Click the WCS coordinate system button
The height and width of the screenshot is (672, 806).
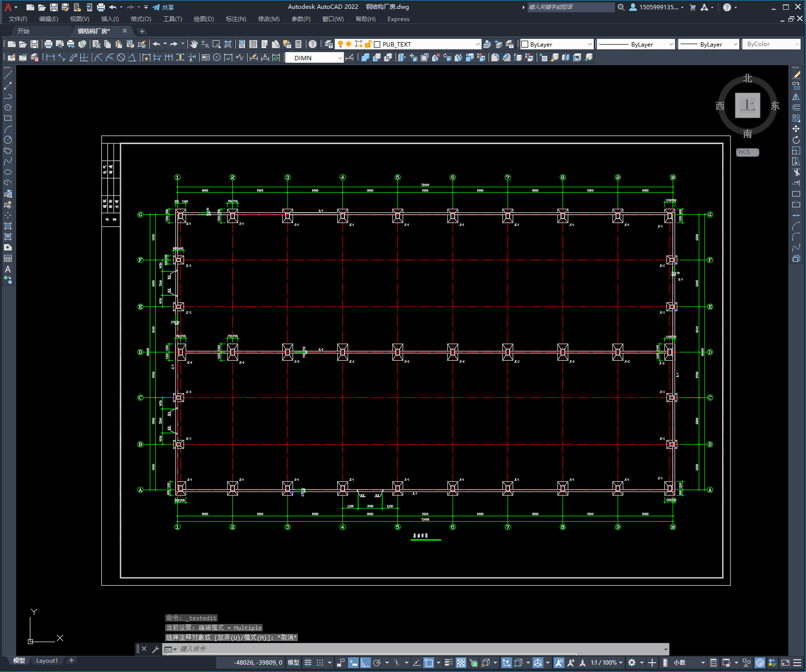click(x=748, y=152)
